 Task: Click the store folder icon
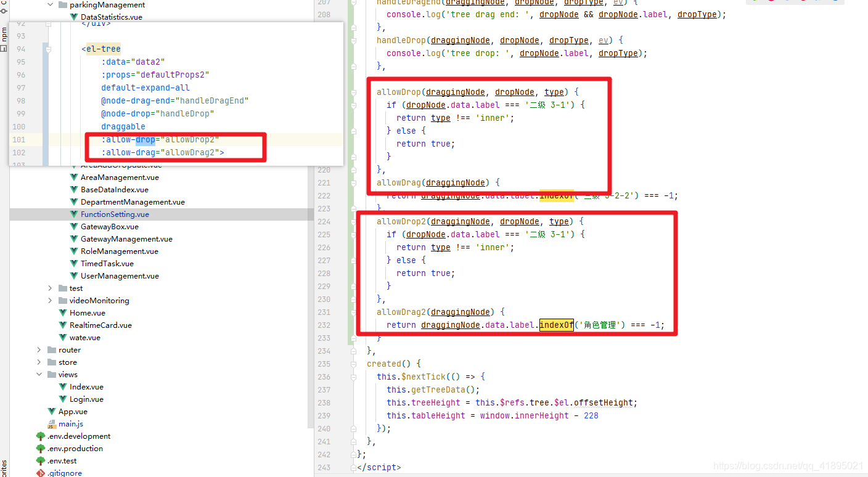pos(51,362)
